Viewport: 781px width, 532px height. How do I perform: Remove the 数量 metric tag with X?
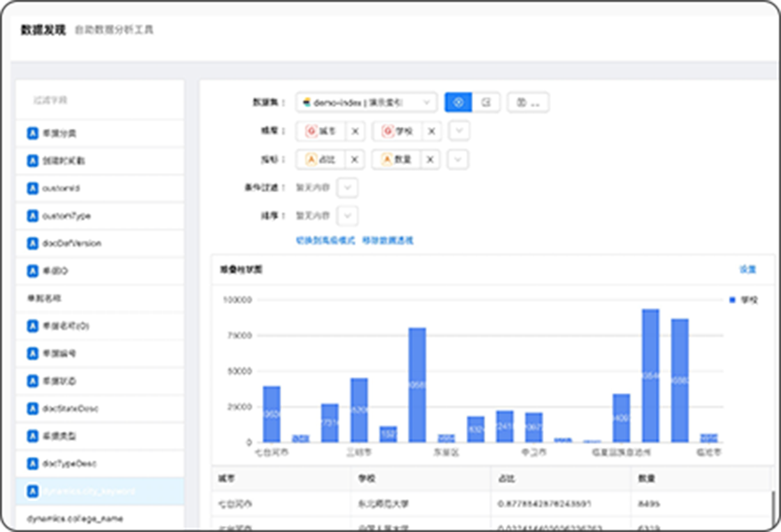pyautogui.click(x=430, y=160)
